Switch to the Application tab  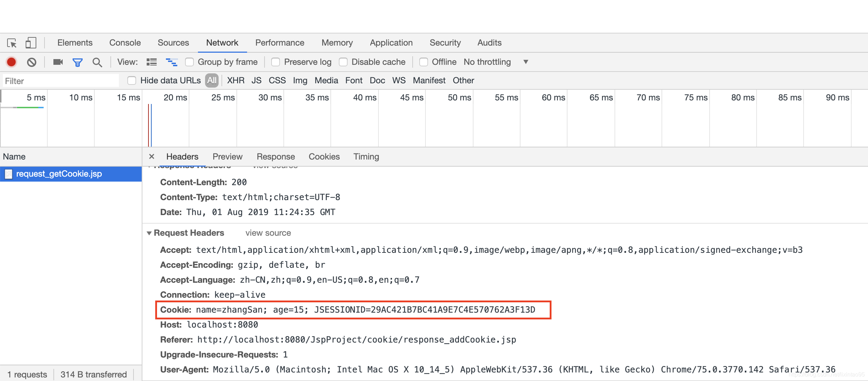[391, 43]
